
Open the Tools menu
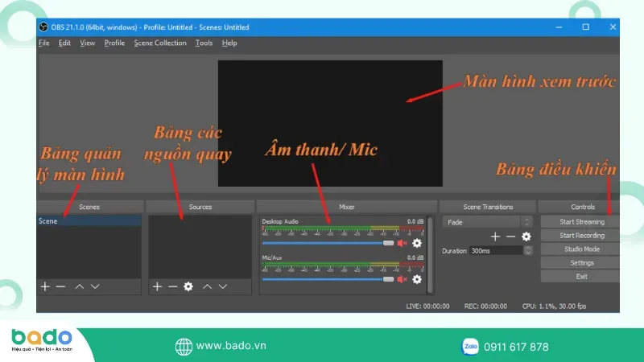click(x=204, y=43)
